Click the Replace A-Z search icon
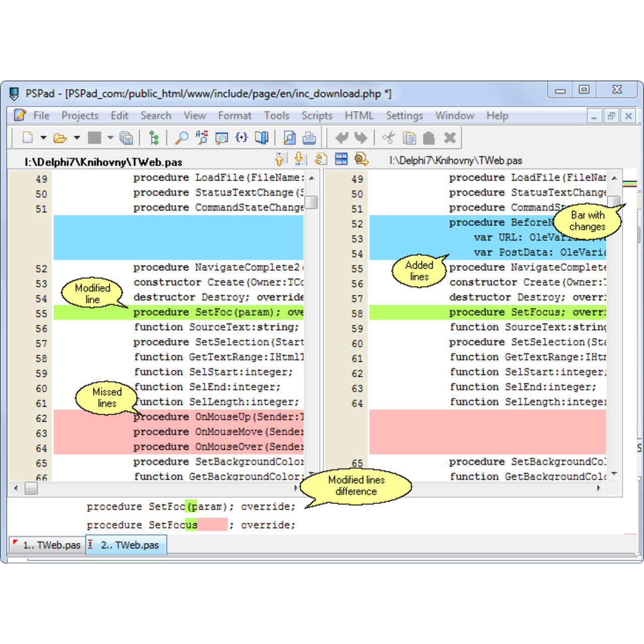 point(202,137)
